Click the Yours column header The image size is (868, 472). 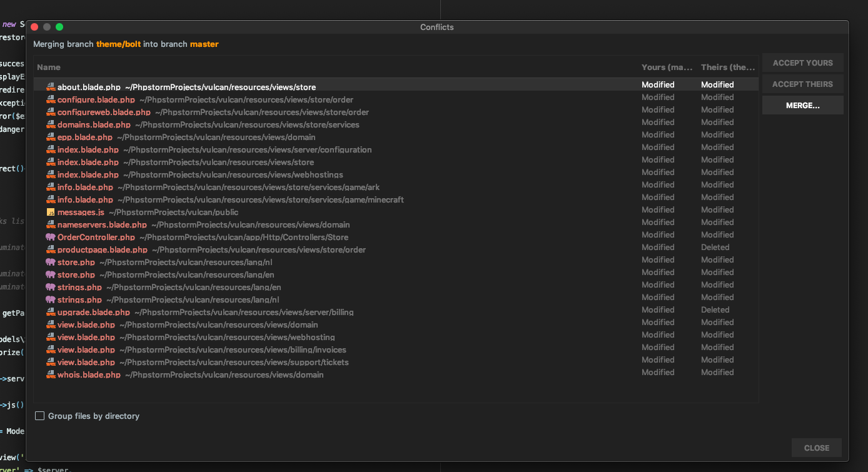point(667,67)
